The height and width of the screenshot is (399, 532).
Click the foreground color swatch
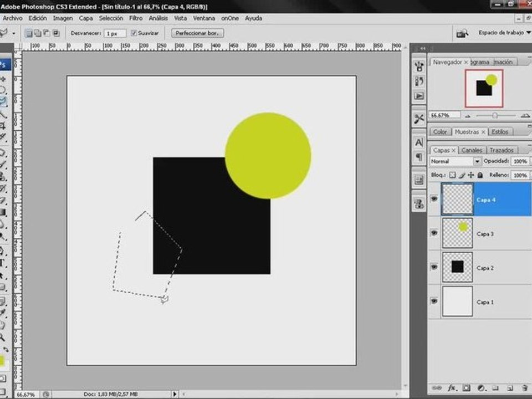pos(2,361)
